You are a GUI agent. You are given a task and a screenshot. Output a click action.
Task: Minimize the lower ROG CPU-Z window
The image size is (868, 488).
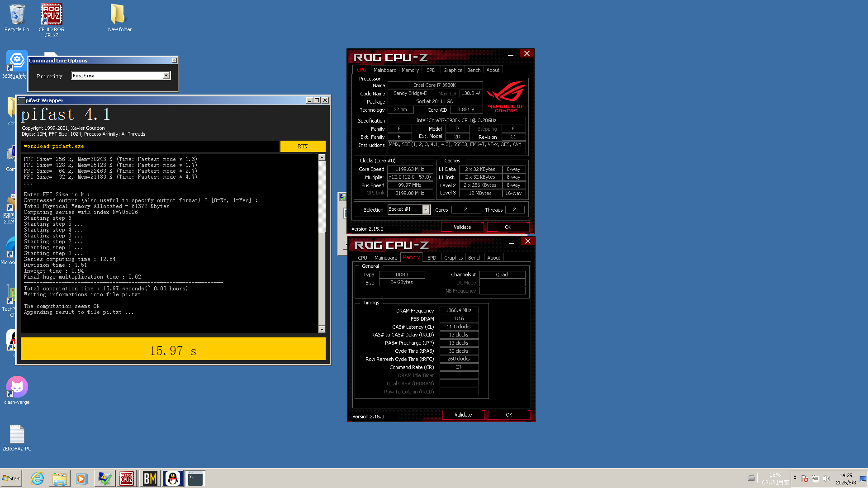pos(512,242)
